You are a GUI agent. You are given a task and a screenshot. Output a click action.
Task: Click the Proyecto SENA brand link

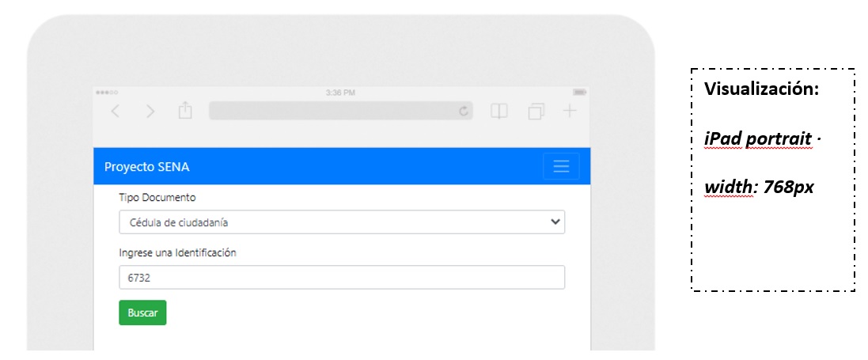pos(146,167)
